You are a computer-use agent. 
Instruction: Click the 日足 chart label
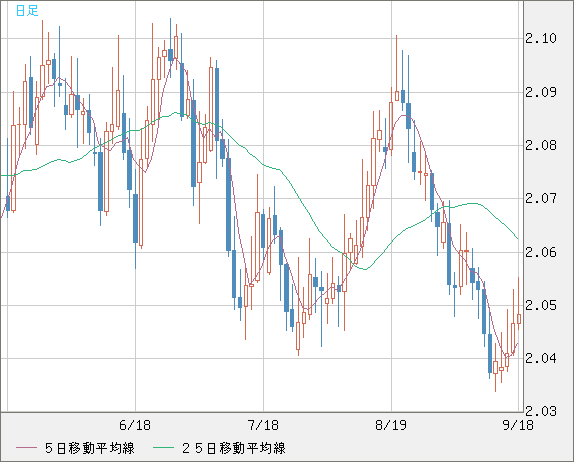[x=27, y=11]
